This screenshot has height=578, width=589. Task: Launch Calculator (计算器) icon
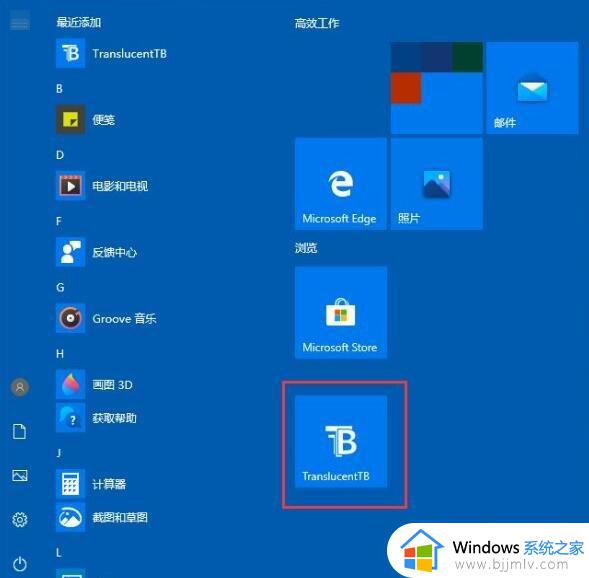70,483
